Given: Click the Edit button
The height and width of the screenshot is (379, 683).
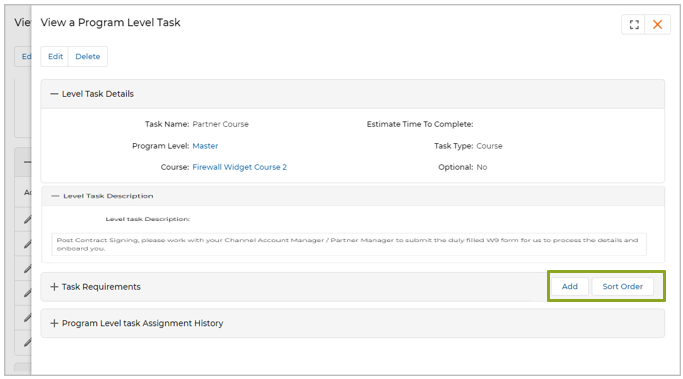Looking at the screenshot, I should 55,57.
